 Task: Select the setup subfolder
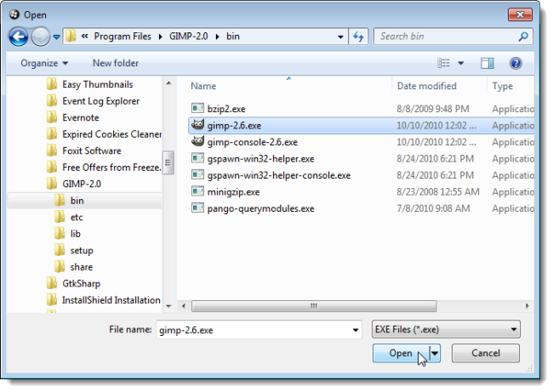click(82, 250)
